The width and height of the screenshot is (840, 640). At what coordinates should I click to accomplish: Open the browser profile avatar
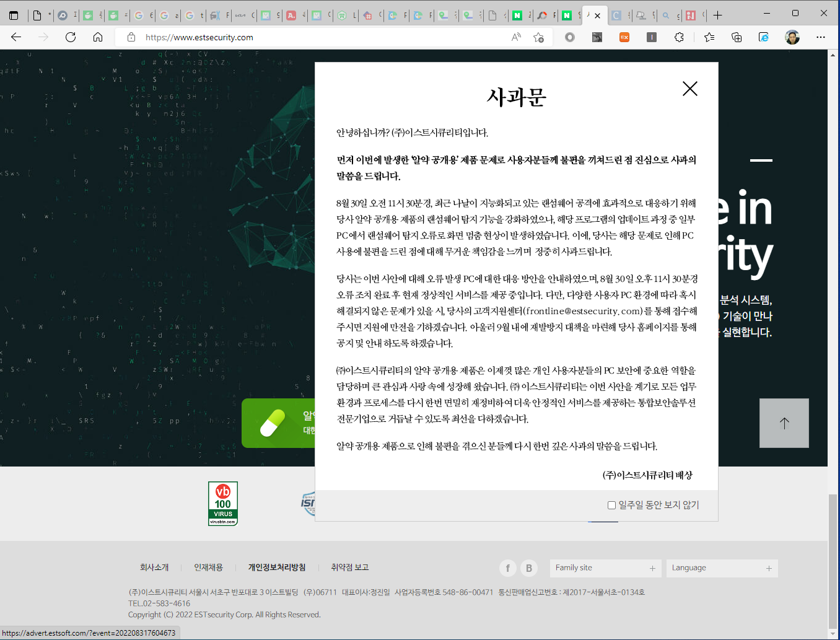[x=792, y=37]
